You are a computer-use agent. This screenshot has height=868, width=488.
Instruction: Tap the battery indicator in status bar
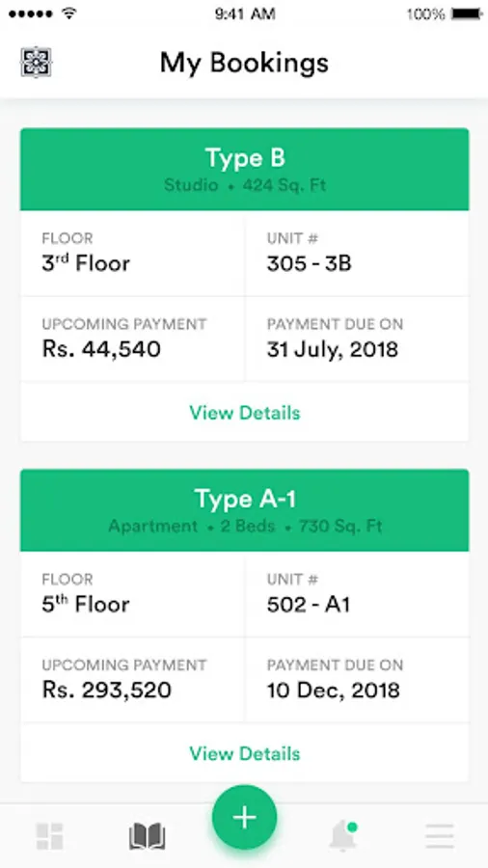pyautogui.click(x=467, y=14)
